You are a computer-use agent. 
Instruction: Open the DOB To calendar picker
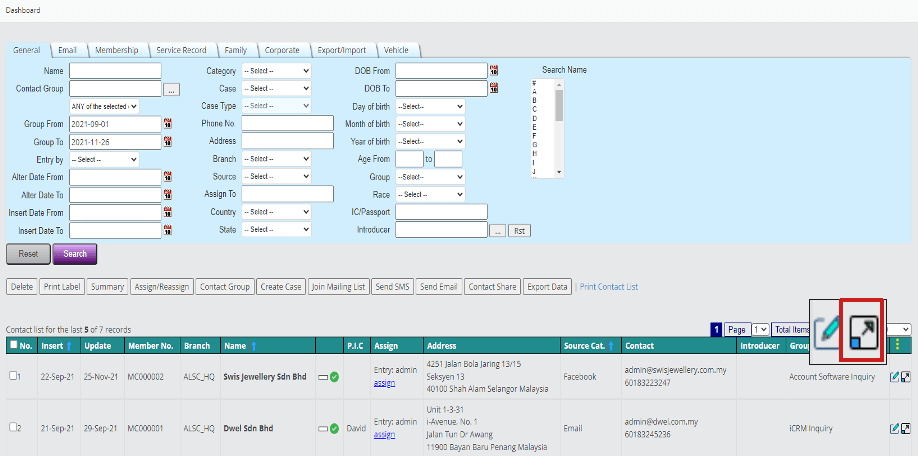coord(494,88)
